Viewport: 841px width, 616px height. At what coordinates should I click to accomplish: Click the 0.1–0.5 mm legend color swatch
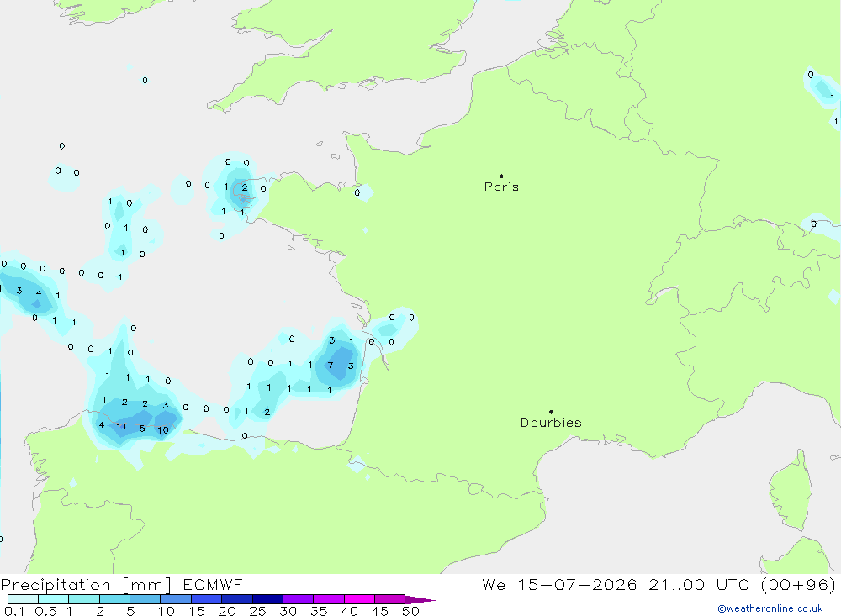pyautogui.click(x=23, y=599)
